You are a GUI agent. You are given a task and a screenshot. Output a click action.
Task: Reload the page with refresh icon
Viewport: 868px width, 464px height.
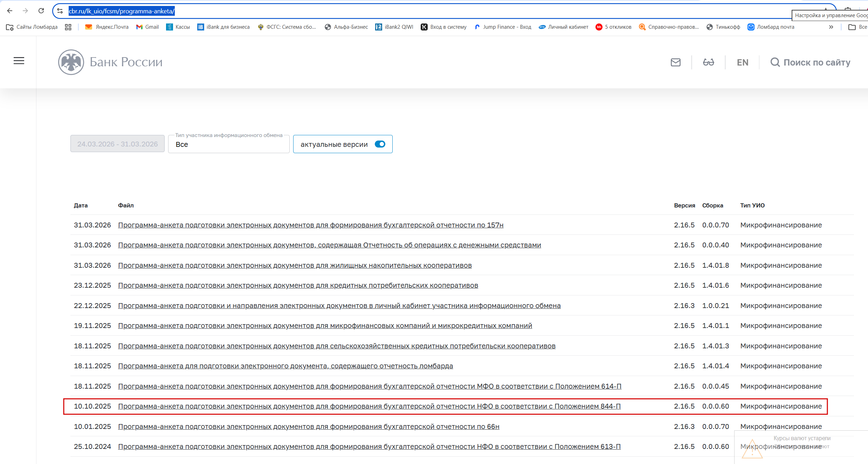click(x=41, y=11)
